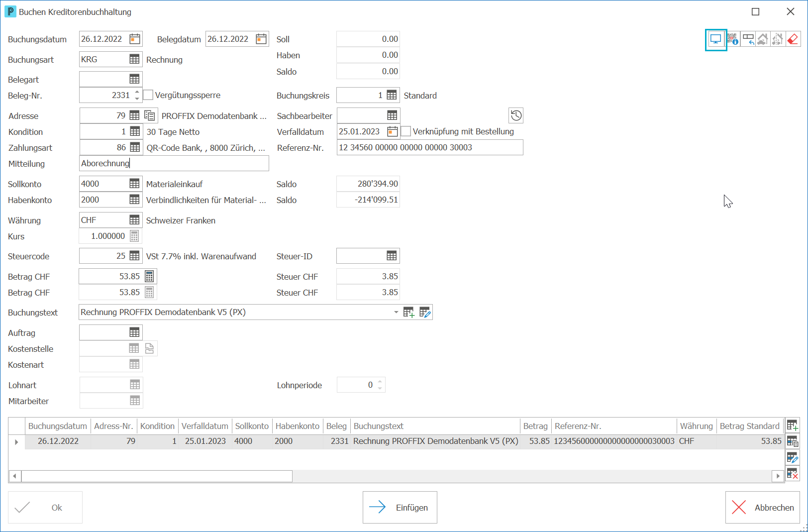Image resolution: width=808 pixels, height=532 pixels.
Task: Click the house with car icon
Action: 762,39
